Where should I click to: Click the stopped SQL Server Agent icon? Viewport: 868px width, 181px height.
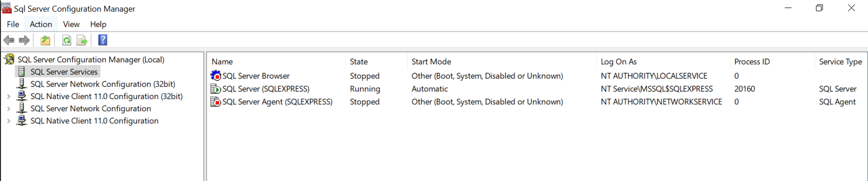pyautogui.click(x=216, y=102)
